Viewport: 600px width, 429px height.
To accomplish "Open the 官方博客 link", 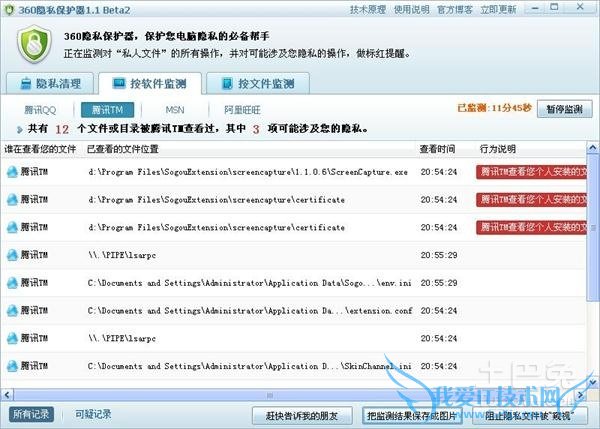I will (455, 10).
